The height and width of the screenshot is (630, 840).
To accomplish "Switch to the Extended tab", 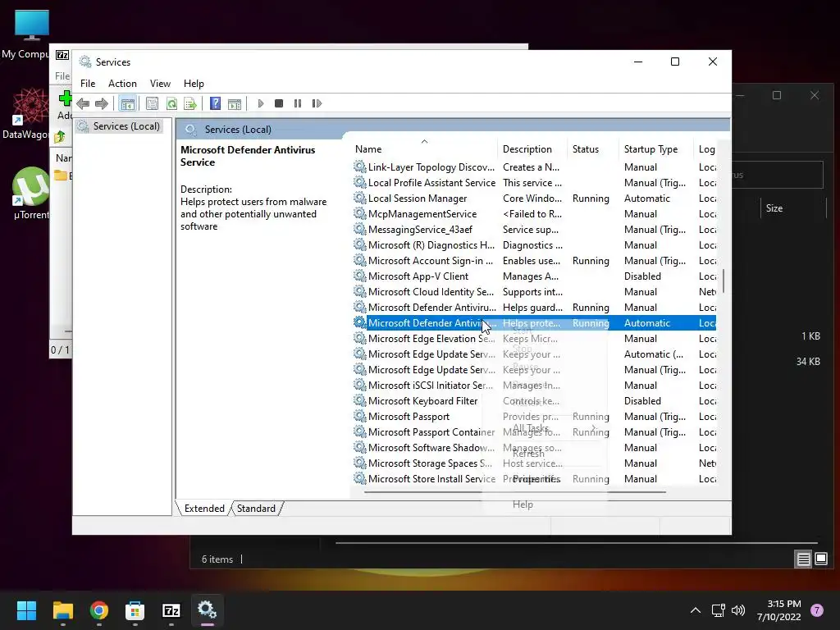I will pos(204,509).
